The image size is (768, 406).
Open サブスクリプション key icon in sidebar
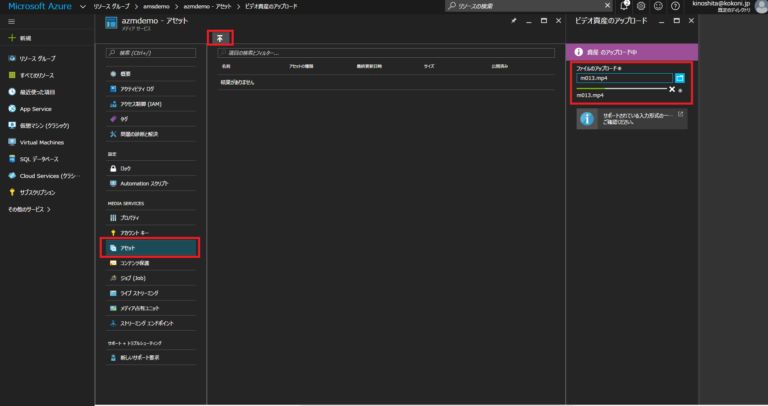[x=12, y=192]
